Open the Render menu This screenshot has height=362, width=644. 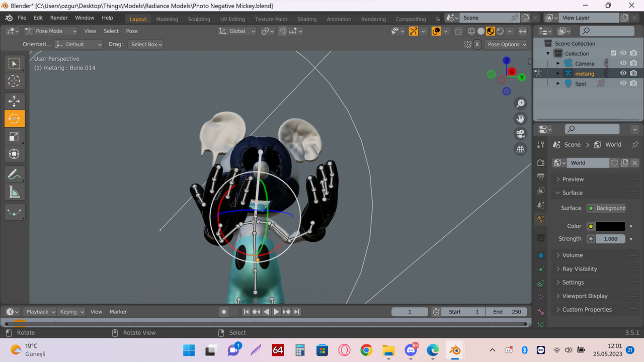click(x=59, y=18)
